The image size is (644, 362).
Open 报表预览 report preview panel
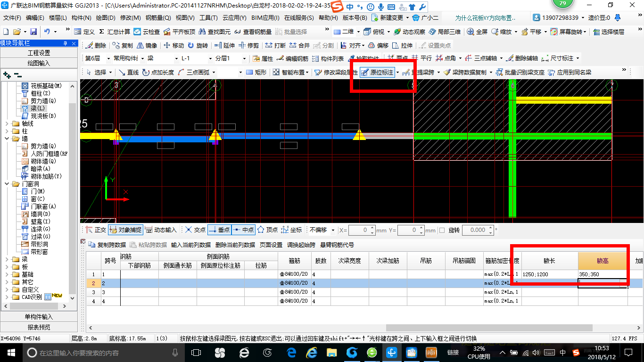pyautogui.click(x=39, y=327)
